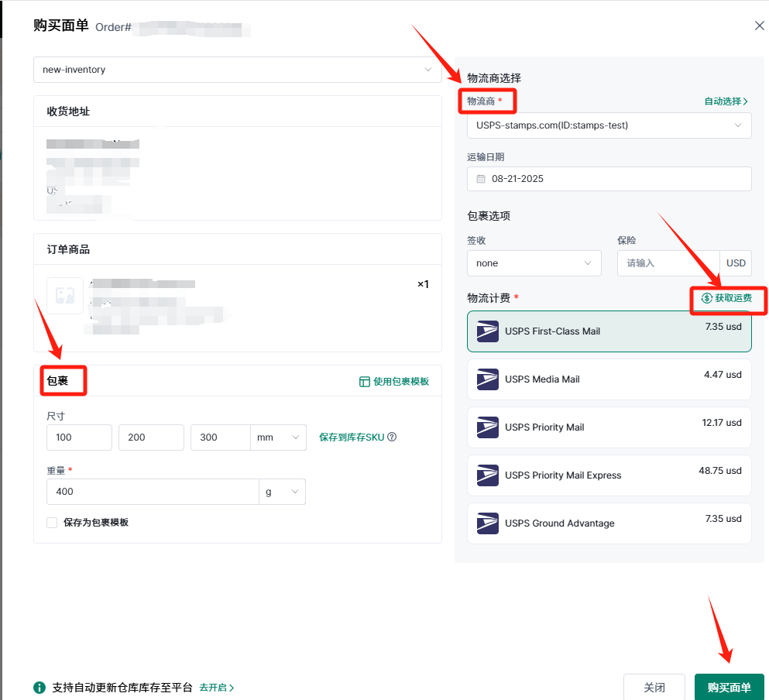Click the package dimension field showing 100

[79, 437]
